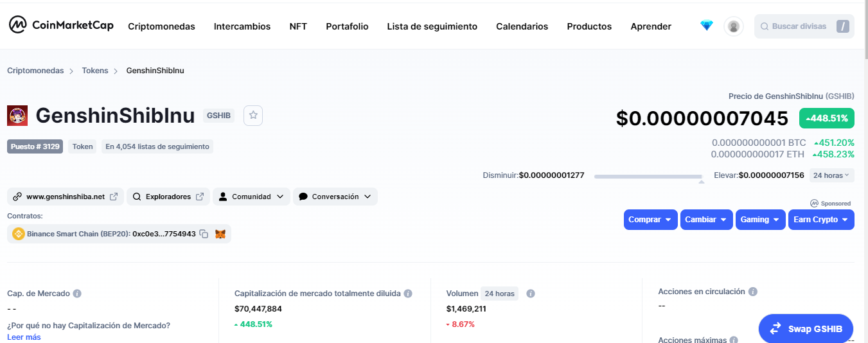This screenshot has height=343, width=868.
Task: Visit www.genshinshiba.net website link
Action: pos(66,197)
